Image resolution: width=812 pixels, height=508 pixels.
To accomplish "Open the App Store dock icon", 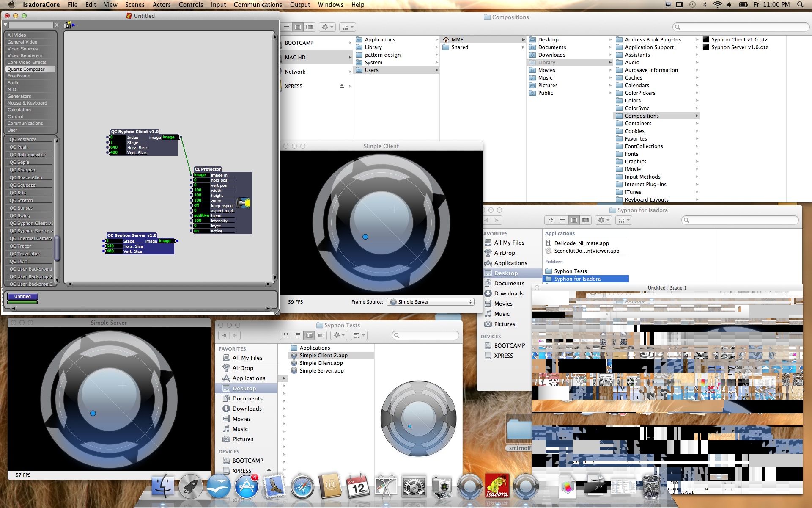I will [247, 486].
